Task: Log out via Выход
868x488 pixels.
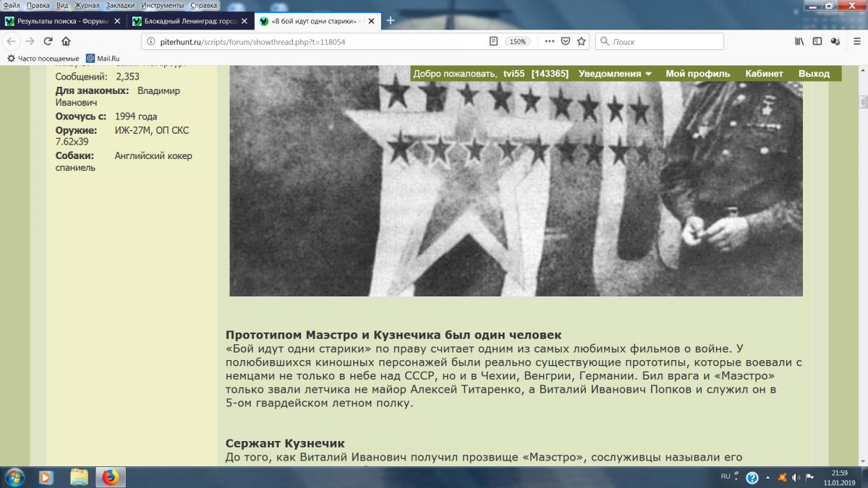Action: [x=814, y=74]
